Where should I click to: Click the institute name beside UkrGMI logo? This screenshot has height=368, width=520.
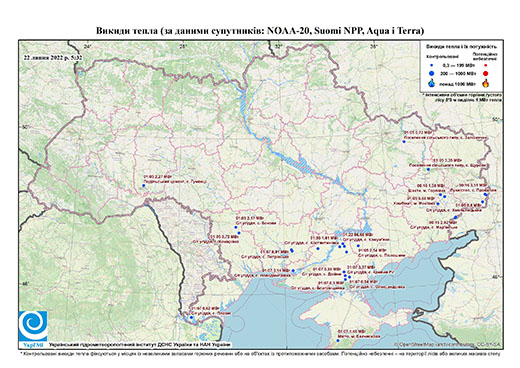(x=139, y=345)
